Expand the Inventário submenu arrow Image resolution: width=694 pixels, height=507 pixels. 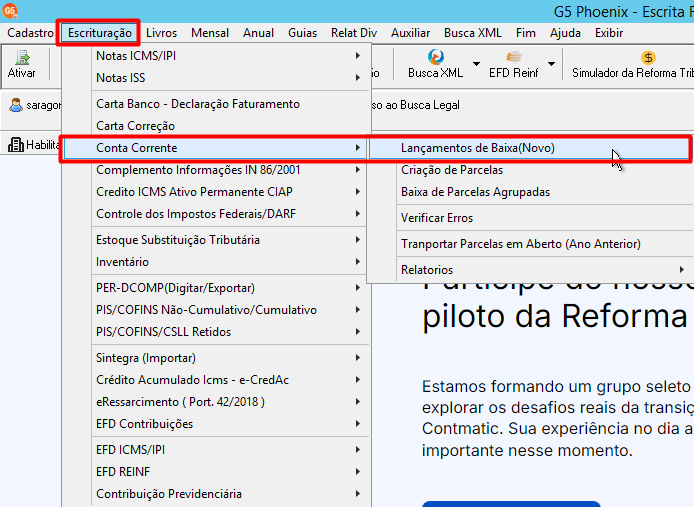(x=358, y=262)
